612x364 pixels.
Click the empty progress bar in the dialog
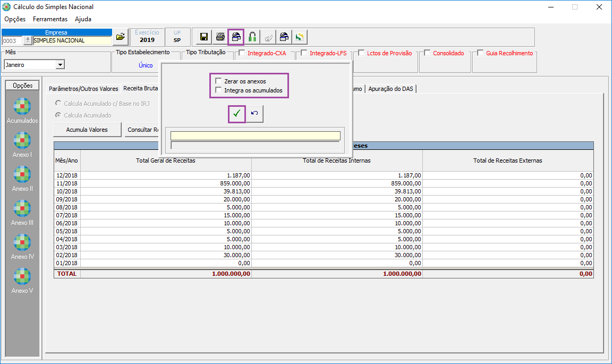pos(255,145)
